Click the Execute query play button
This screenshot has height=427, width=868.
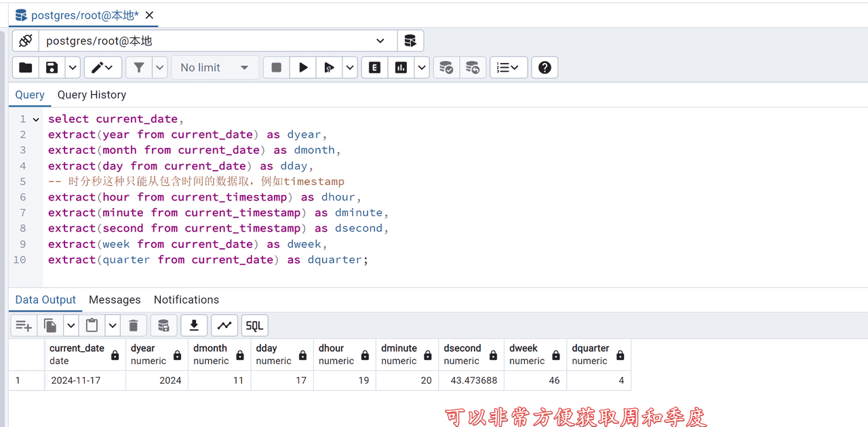[303, 68]
